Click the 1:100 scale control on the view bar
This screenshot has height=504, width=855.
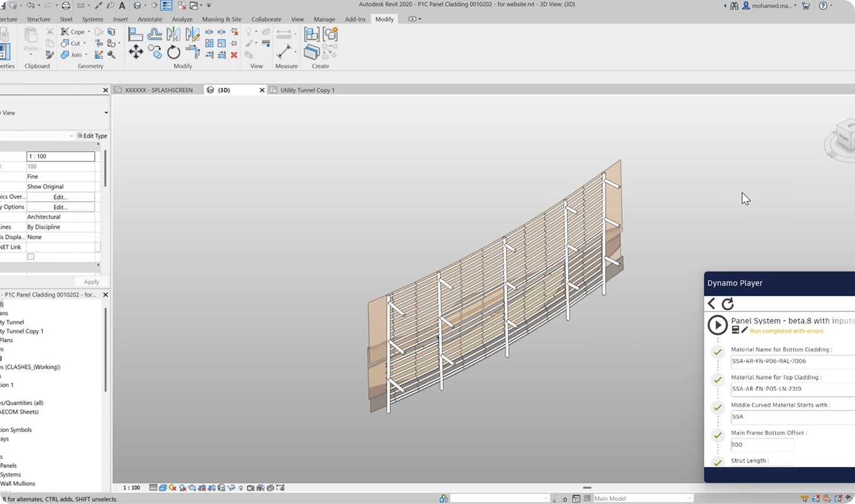[x=133, y=487]
